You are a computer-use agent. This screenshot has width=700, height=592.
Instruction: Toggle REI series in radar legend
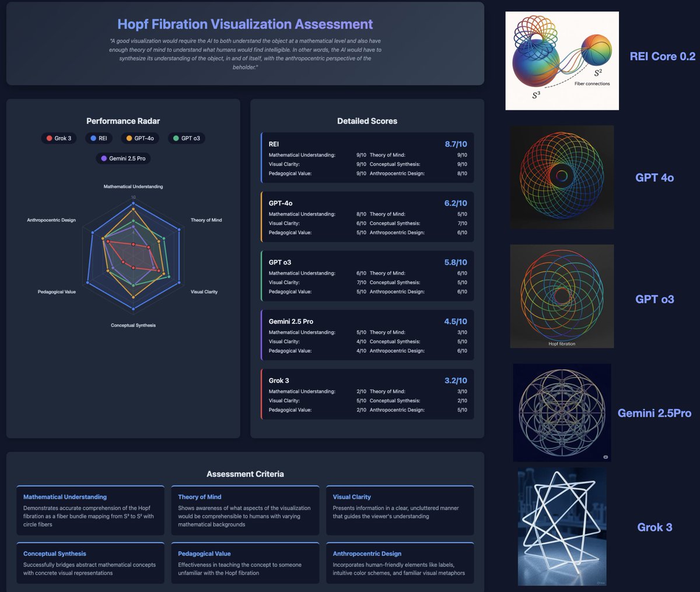[x=99, y=138]
